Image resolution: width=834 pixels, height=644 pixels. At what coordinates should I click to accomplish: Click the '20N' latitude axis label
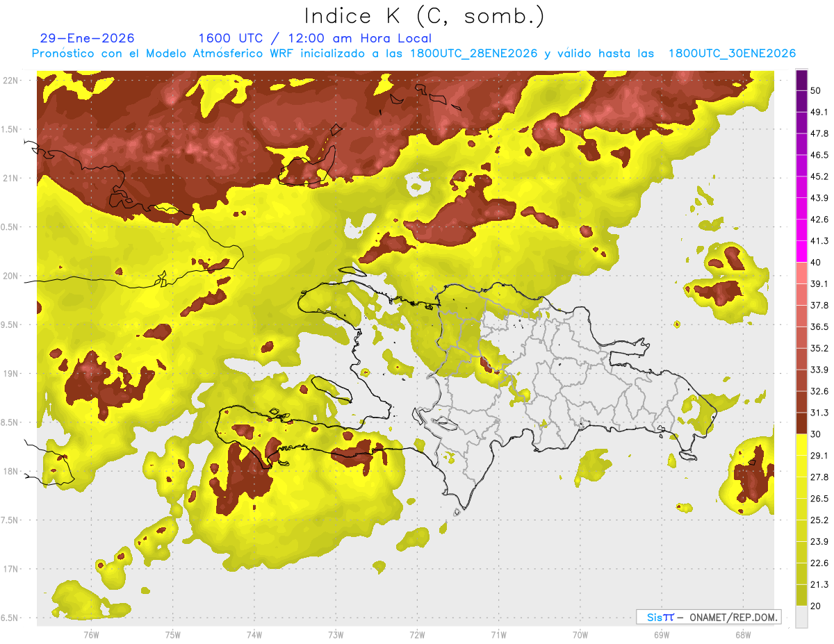(11, 276)
